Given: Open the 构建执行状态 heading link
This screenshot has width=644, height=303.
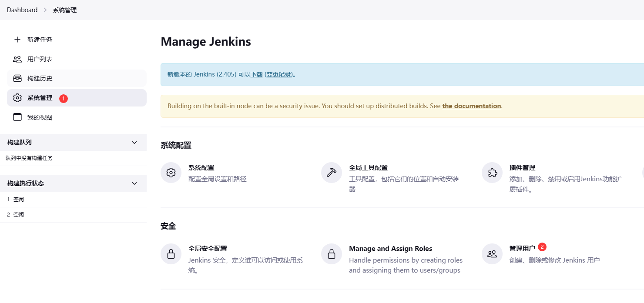Looking at the screenshot, I should point(26,183).
